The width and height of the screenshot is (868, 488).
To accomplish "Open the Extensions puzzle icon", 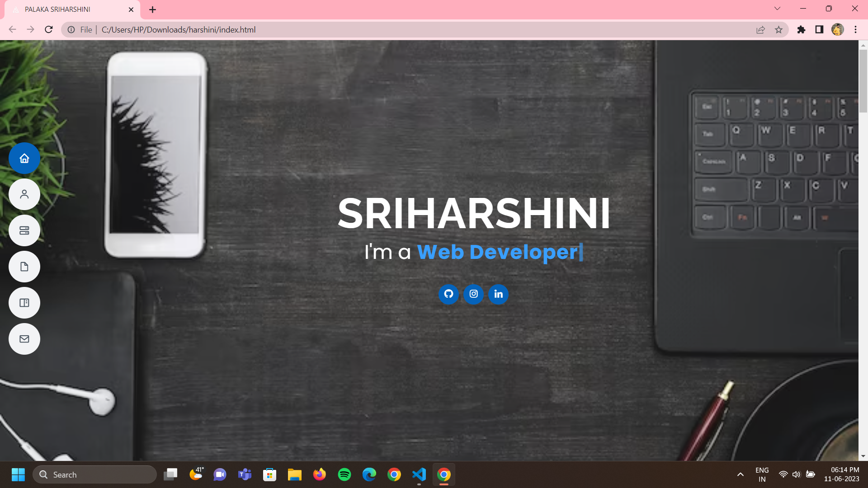I will pyautogui.click(x=801, y=29).
